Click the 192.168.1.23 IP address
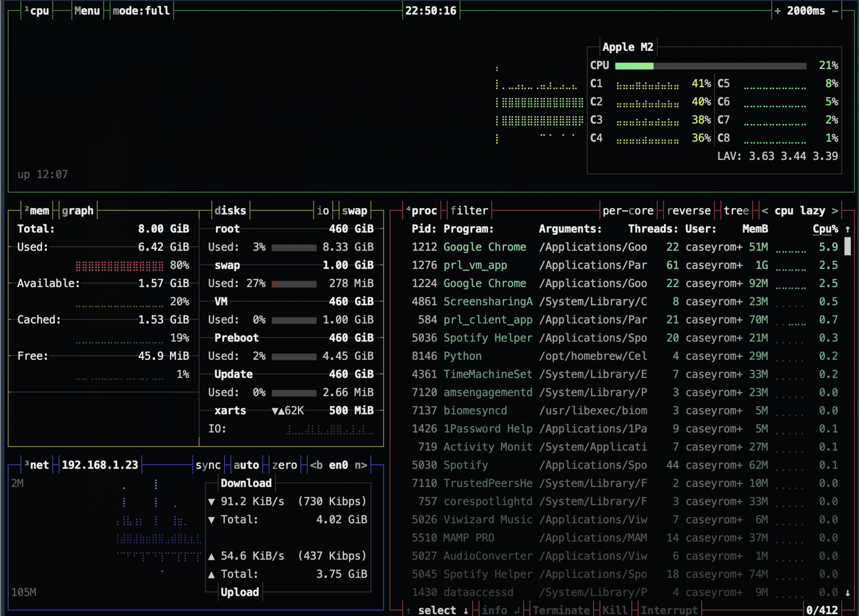 click(x=100, y=465)
